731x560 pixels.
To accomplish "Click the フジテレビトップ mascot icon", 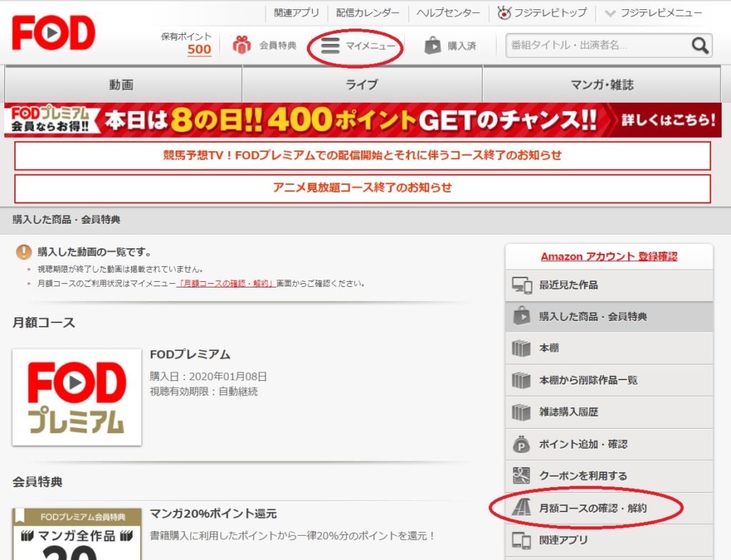I will [x=503, y=13].
